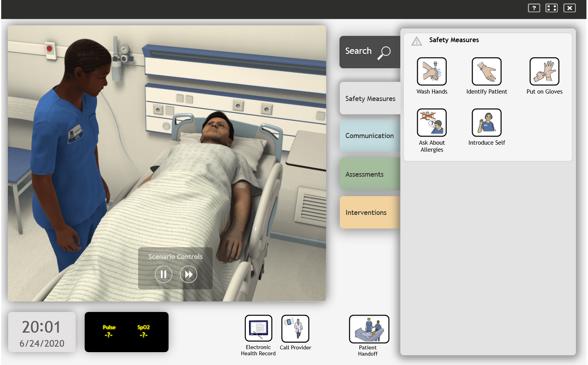Click the Ask About Allergies icon
Screen dimensions: 588x365
[x=432, y=123]
